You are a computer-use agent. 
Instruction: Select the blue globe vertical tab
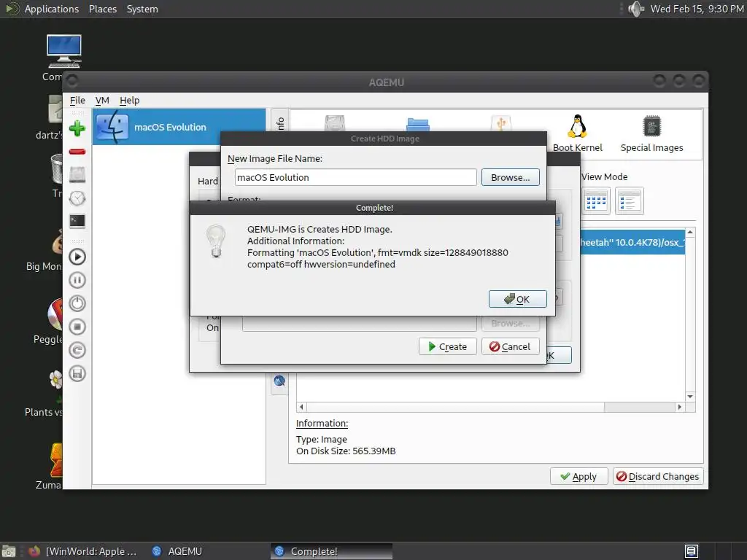pos(279,381)
